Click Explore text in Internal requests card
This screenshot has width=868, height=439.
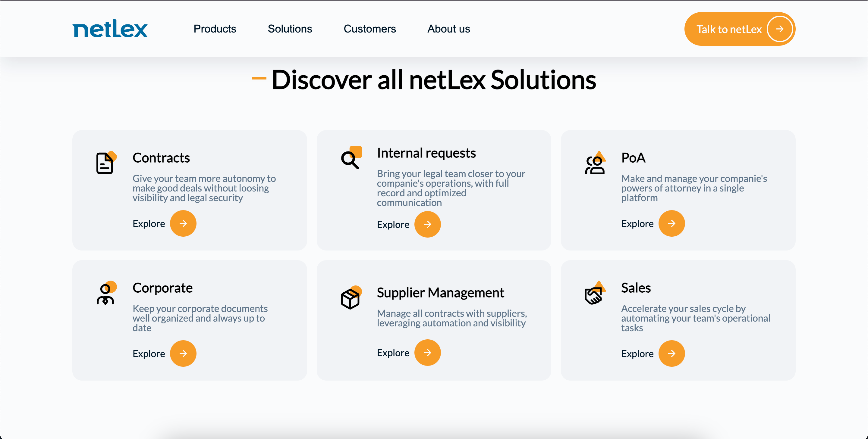[x=393, y=224]
